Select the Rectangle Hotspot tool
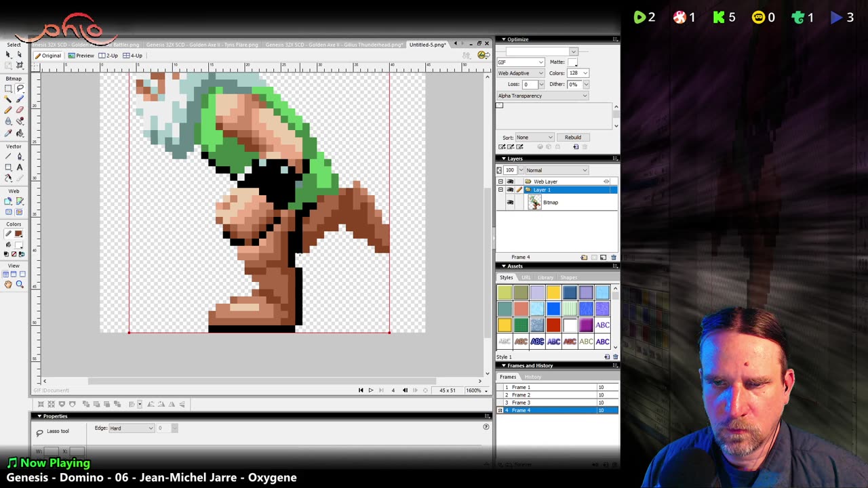This screenshot has width=868, height=488. click(8, 201)
